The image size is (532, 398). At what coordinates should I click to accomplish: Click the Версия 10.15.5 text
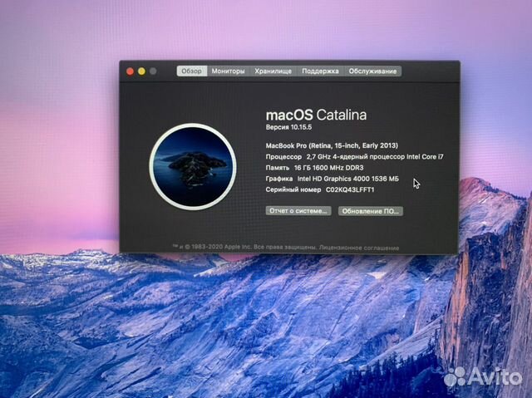coord(288,127)
